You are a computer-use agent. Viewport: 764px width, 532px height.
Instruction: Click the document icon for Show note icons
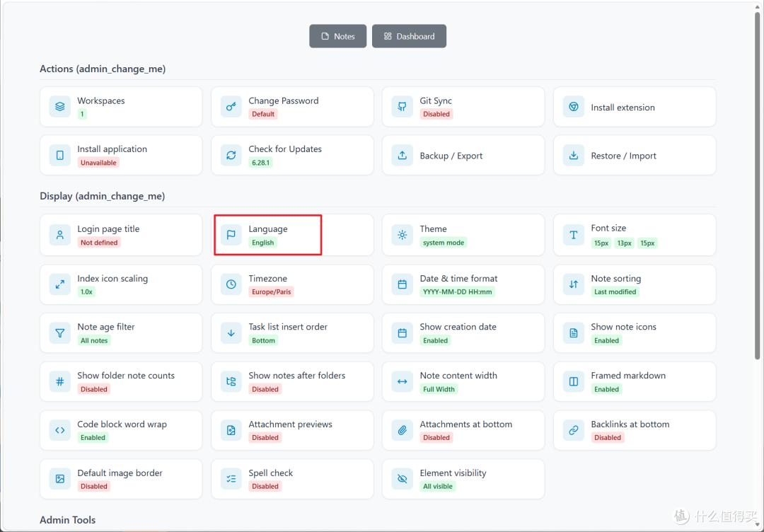point(574,333)
